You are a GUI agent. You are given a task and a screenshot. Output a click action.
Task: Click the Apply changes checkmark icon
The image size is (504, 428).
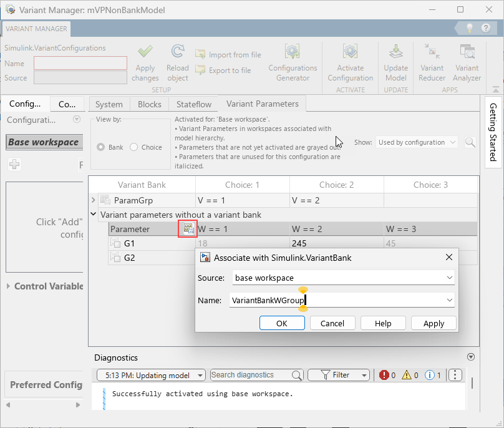pos(145,51)
